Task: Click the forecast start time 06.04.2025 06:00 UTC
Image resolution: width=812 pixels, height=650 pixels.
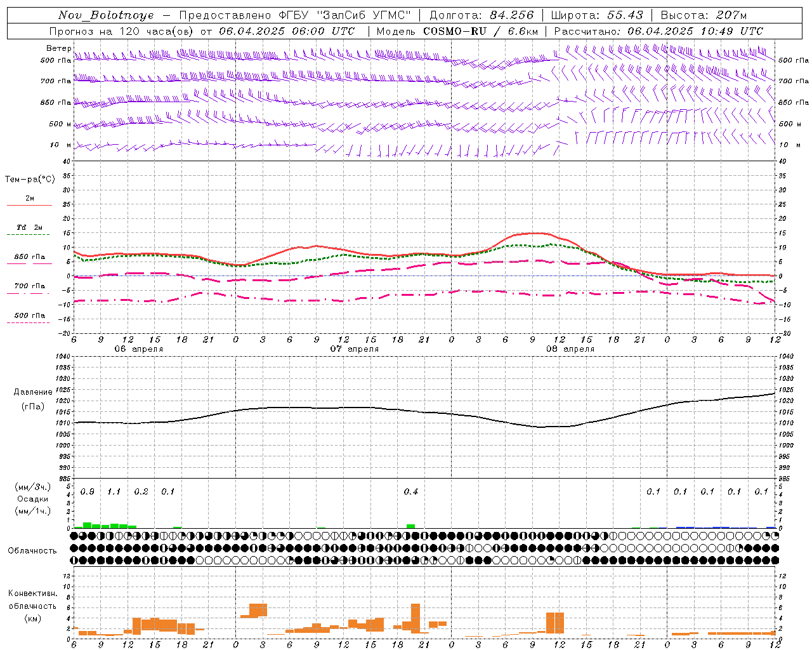Action: coord(287,31)
